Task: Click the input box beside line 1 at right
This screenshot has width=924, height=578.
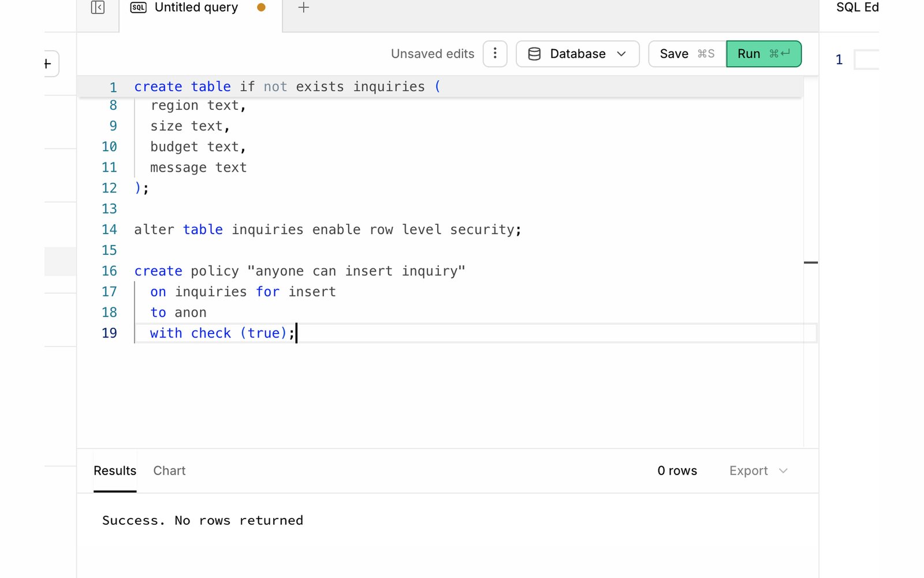Action: tap(866, 60)
